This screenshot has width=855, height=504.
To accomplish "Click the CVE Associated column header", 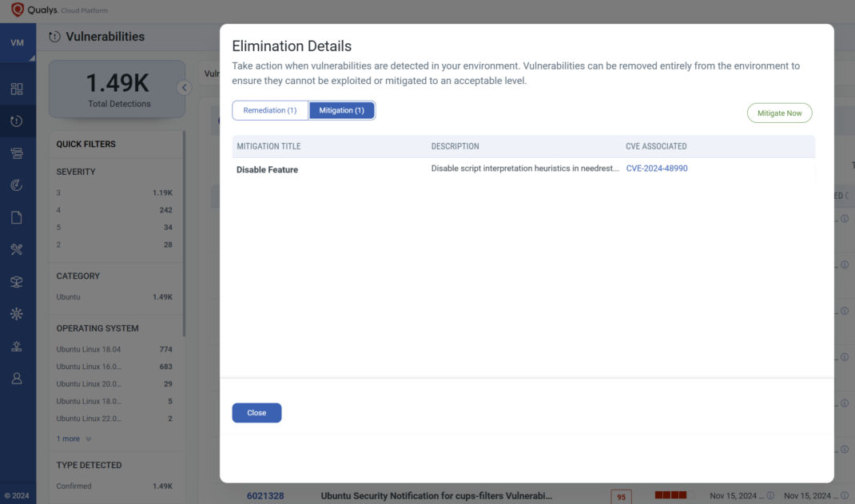I will click(x=656, y=146).
